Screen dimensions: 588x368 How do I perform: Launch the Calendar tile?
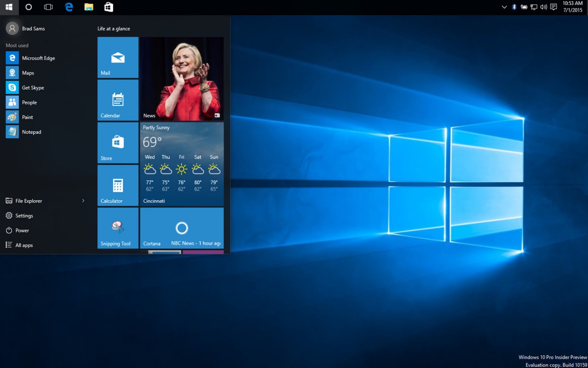click(x=118, y=100)
